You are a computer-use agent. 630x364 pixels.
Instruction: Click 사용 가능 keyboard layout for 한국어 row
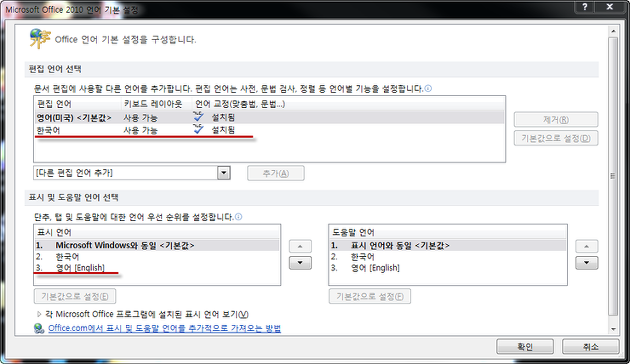(x=140, y=130)
